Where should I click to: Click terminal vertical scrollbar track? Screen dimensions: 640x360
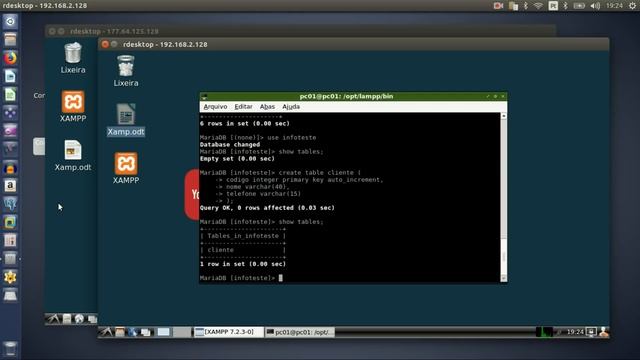point(504,197)
